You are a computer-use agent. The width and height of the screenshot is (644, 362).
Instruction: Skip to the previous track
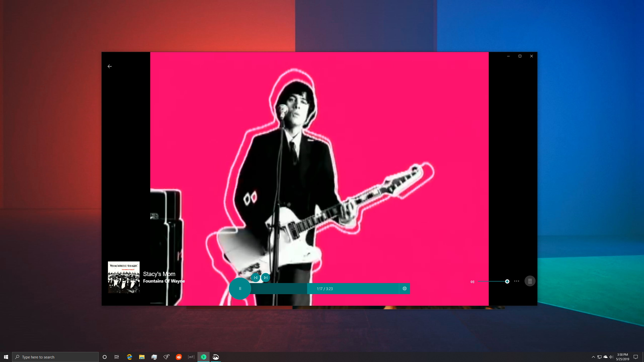(256, 278)
